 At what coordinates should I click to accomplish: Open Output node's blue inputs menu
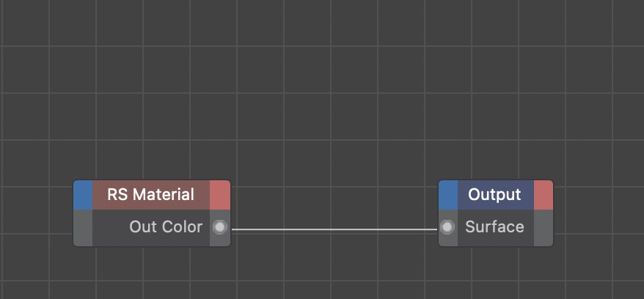point(448,195)
